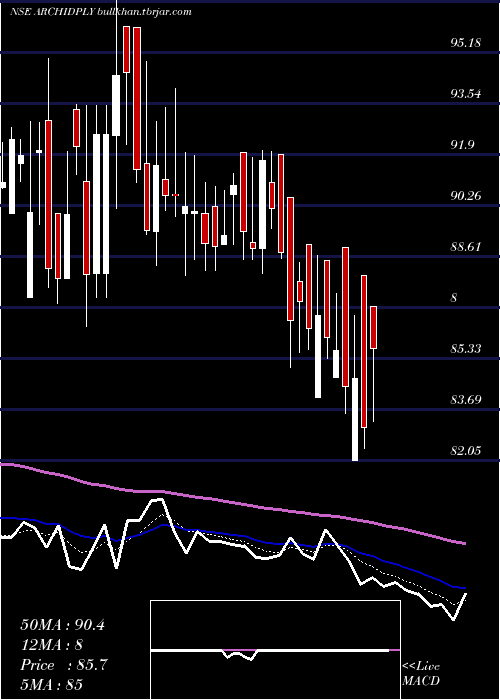Viewport: 500px width, 700px height.
Task: Click the 12MA value label
Action: point(52,645)
